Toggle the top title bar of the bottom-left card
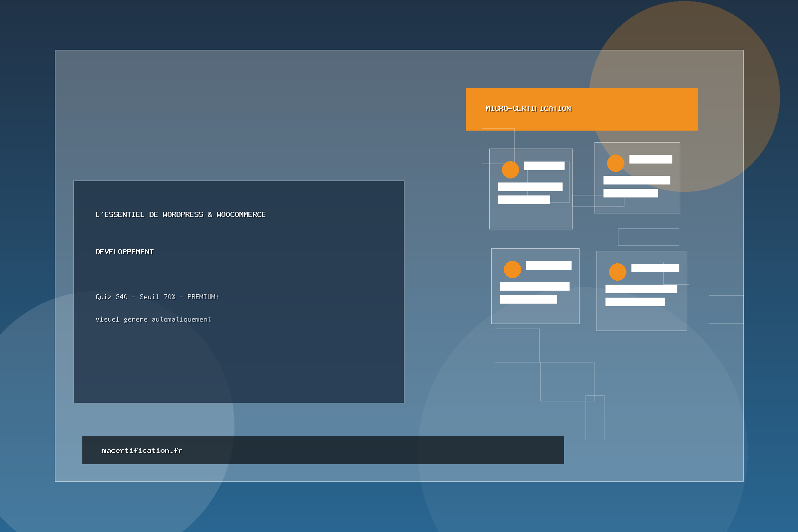This screenshot has height=532, width=798. [549, 265]
